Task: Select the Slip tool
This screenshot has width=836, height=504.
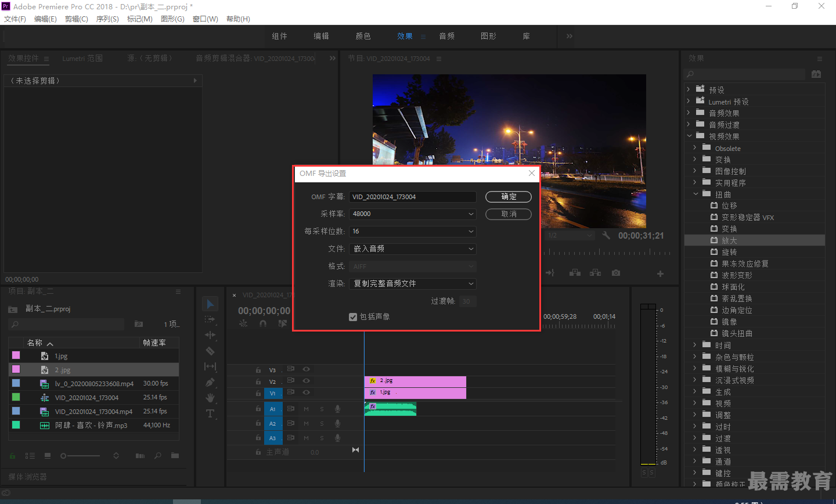Action: (x=210, y=366)
